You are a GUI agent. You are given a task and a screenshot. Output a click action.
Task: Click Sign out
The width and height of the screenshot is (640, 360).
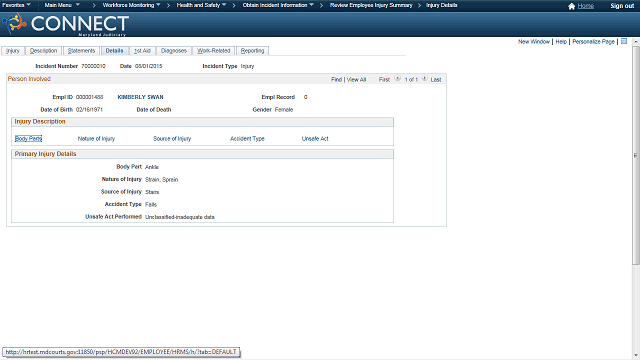click(622, 6)
